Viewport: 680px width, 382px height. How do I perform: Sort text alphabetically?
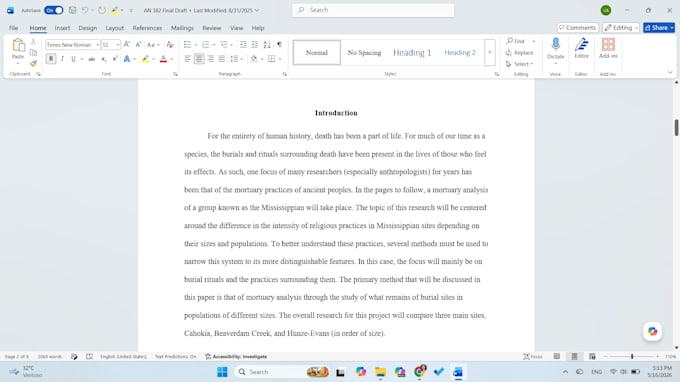click(x=267, y=44)
